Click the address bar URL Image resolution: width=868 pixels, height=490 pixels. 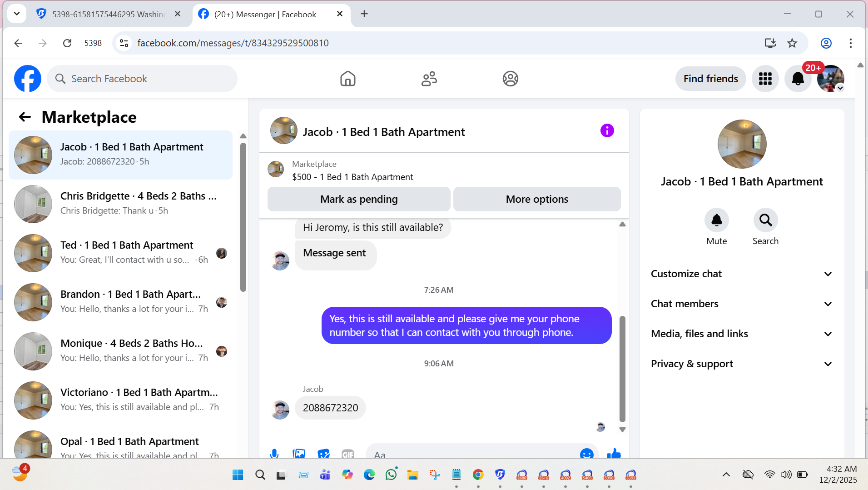tap(233, 43)
